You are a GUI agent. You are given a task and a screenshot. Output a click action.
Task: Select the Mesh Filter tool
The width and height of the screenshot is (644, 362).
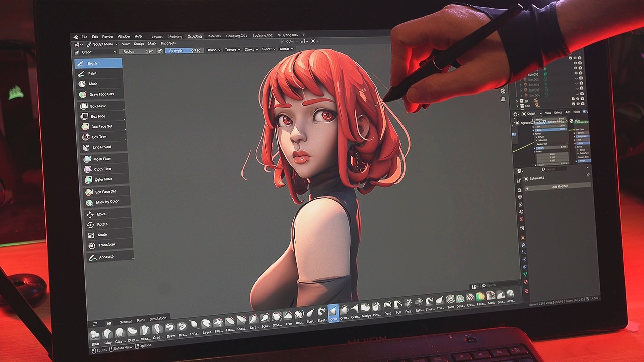(104, 159)
